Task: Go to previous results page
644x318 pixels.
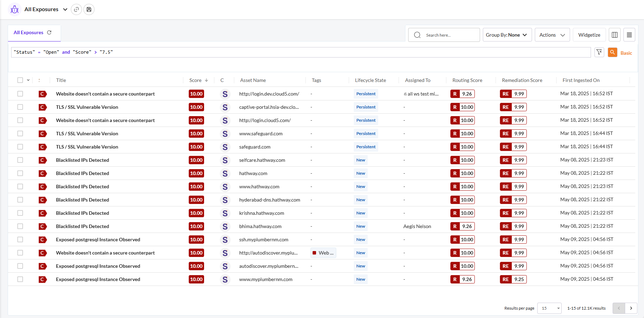Action: tap(619, 308)
